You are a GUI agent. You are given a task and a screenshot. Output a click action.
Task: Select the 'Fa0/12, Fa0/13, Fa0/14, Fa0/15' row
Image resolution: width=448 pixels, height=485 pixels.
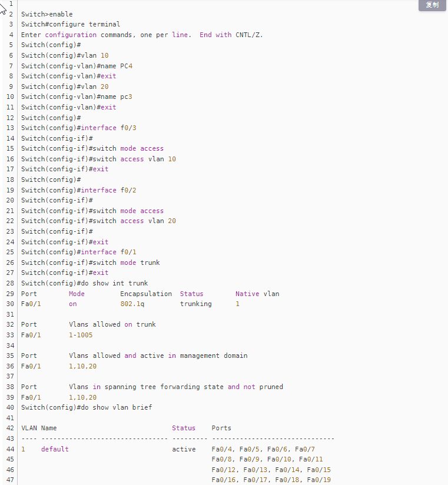pos(271,470)
